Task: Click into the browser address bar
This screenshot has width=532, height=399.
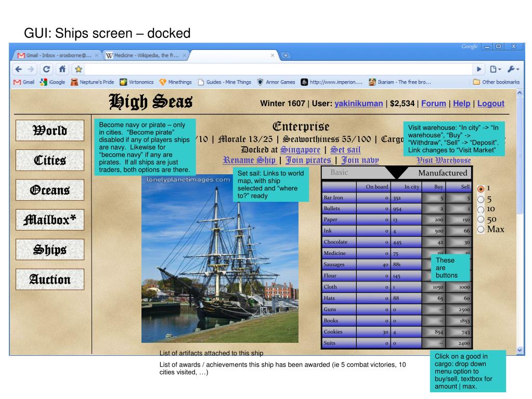Action: point(278,69)
